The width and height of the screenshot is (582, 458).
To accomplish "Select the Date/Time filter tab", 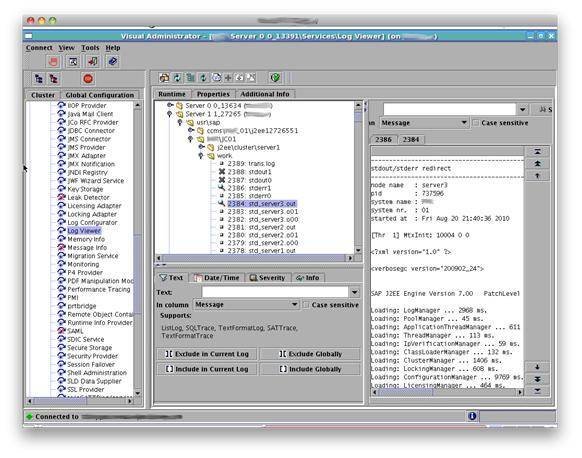I will point(217,278).
